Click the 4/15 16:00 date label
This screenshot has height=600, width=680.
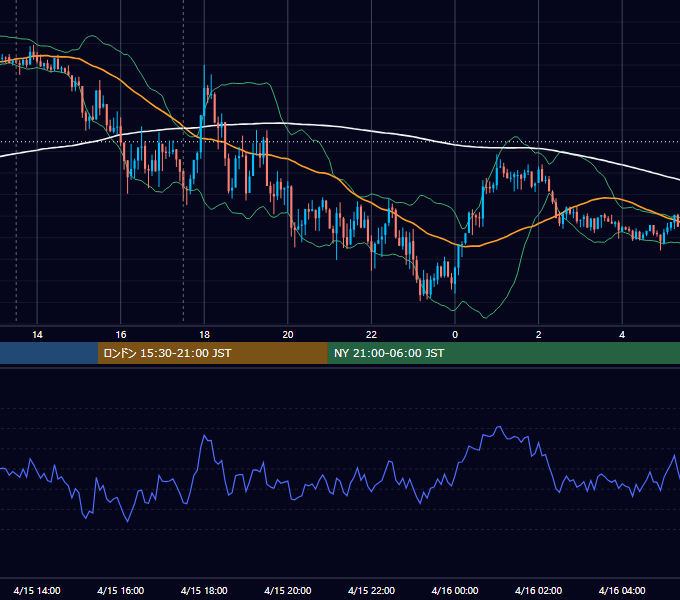pos(121,590)
